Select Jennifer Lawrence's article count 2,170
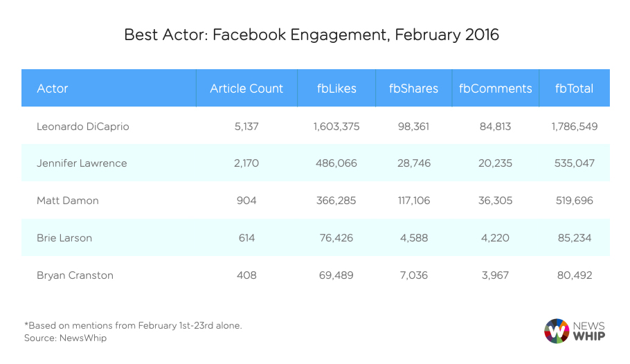 (246, 163)
